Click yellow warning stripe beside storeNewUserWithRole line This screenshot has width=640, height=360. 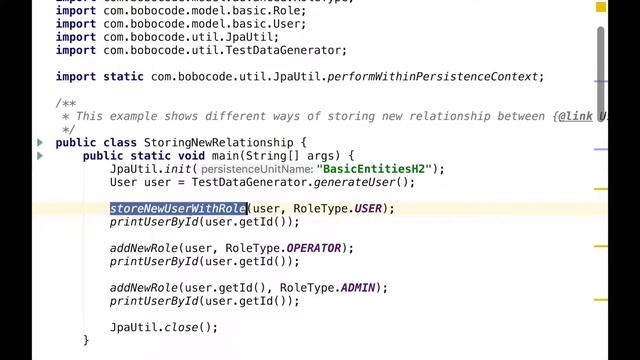click(600, 189)
